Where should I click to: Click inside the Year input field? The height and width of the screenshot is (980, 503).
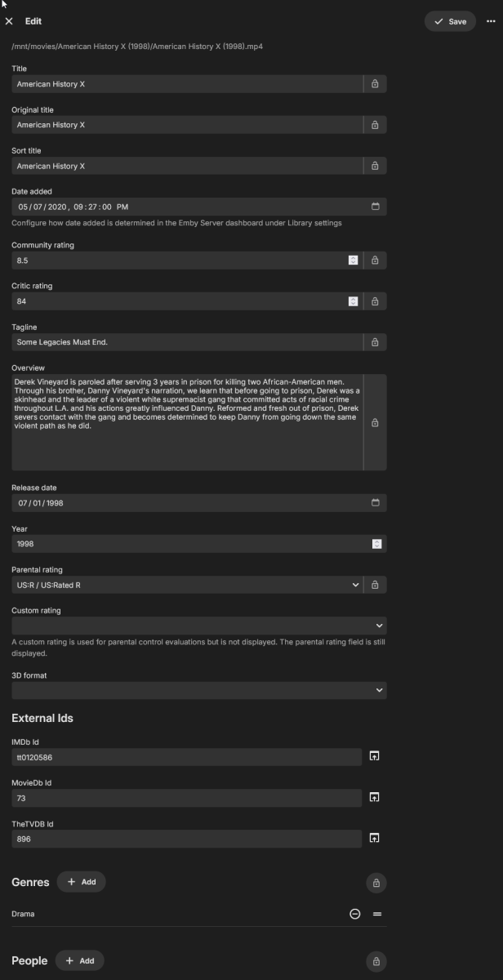pyautogui.click(x=163, y=543)
